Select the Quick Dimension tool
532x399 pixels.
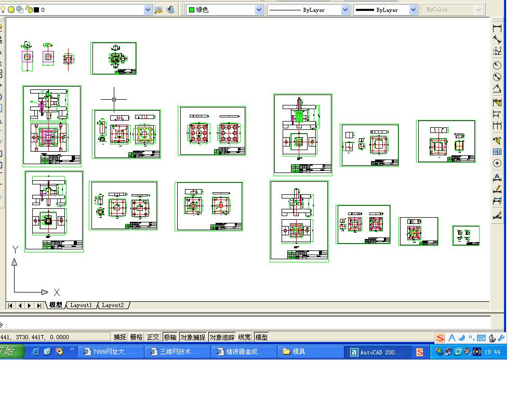[497, 102]
